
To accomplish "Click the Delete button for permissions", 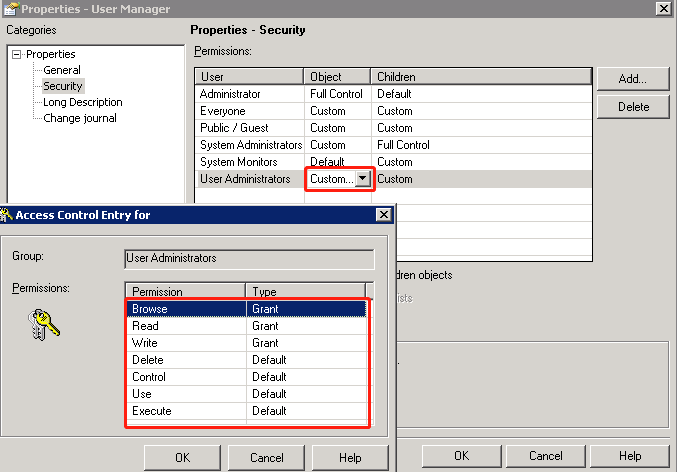I will pos(631,107).
